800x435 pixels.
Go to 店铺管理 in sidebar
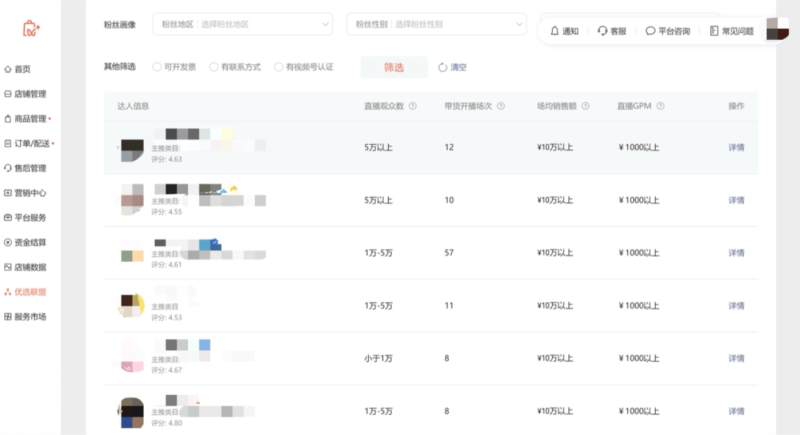coord(29,94)
